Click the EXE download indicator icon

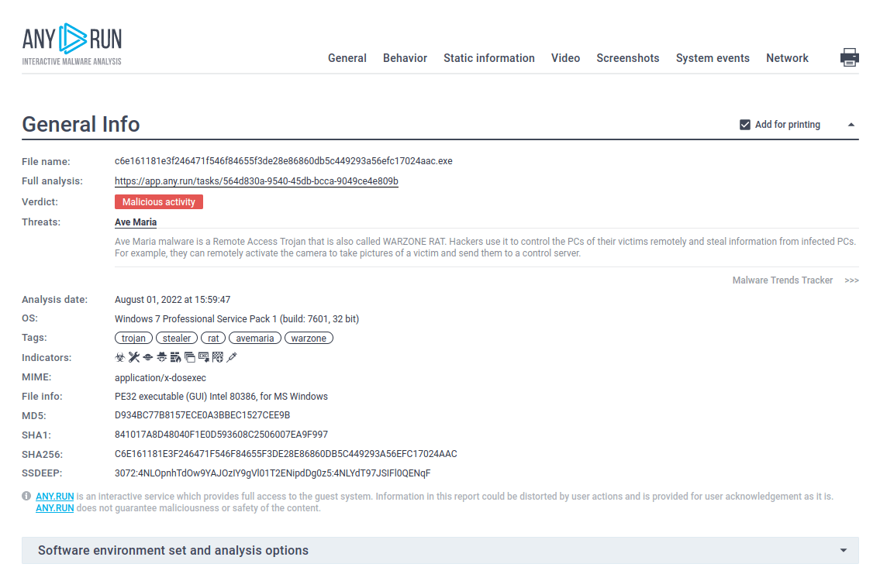click(x=203, y=357)
